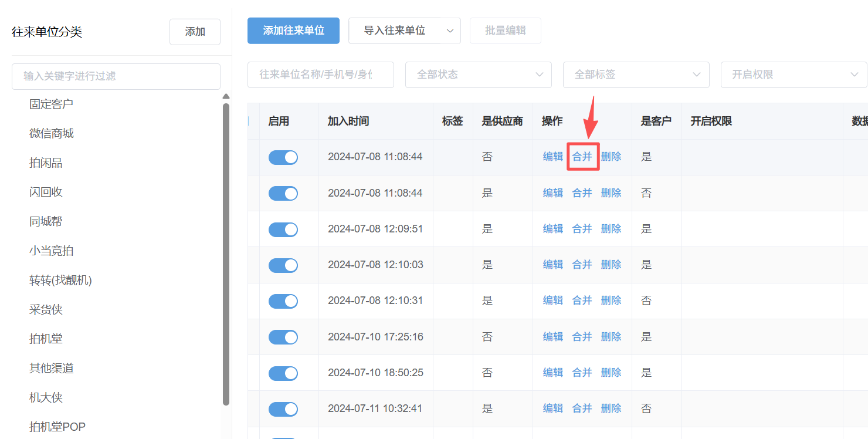Image resolution: width=868 pixels, height=439 pixels.
Task: Click 删除 link for 2024-07-10 18:50:25 row
Action: click(611, 373)
